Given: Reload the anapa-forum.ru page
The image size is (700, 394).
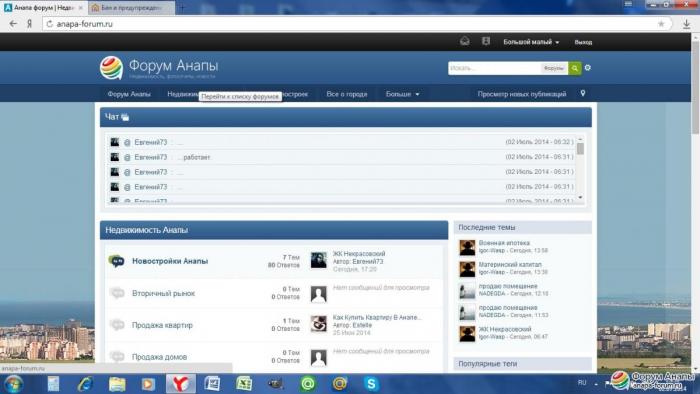Looking at the screenshot, I should pos(49,24).
